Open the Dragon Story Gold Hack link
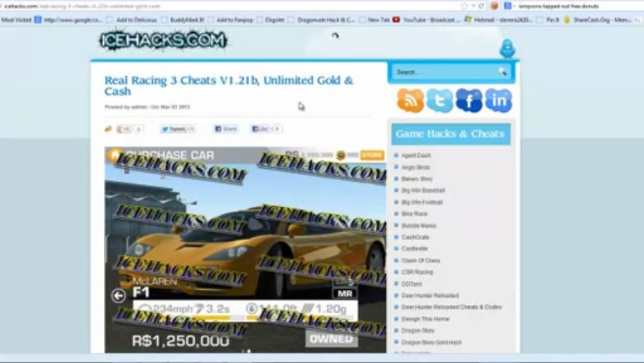 tap(431, 342)
